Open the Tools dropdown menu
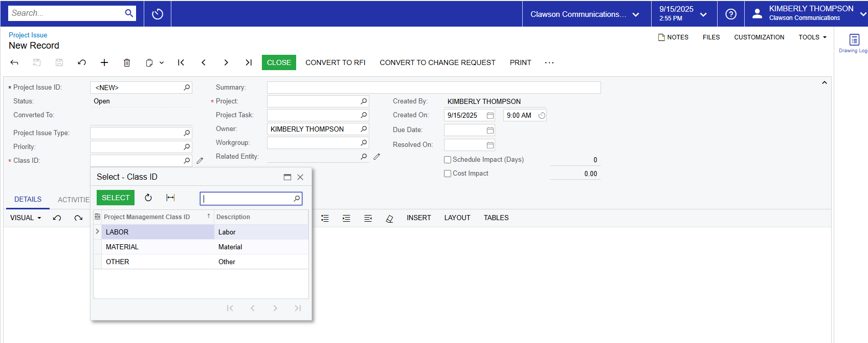Image resolution: width=868 pixels, height=343 pixels. 812,37
